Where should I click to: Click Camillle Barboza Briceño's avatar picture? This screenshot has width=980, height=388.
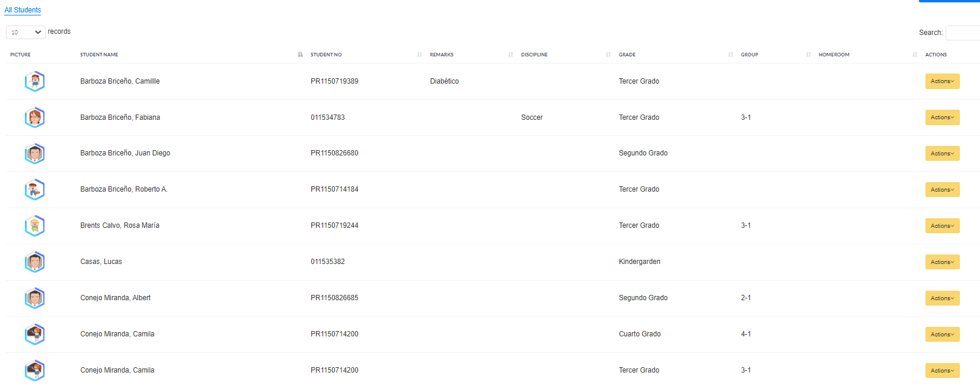(x=34, y=81)
